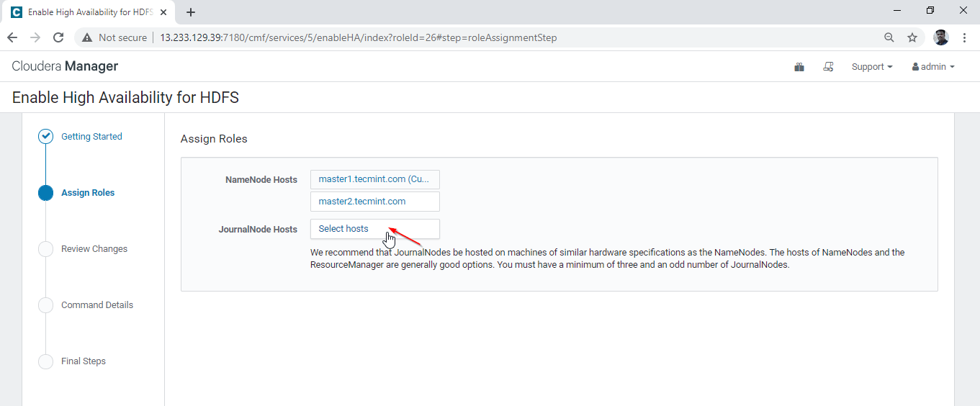The height and width of the screenshot is (406, 980).
Task: Click the NameNode Hosts label
Action: coord(261,180)
